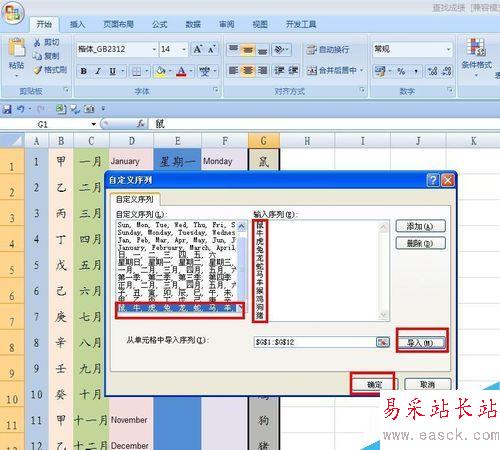This screenshot has height=450, width=500.
Task: Set middle vertical alignment
Action: (248, 50)
